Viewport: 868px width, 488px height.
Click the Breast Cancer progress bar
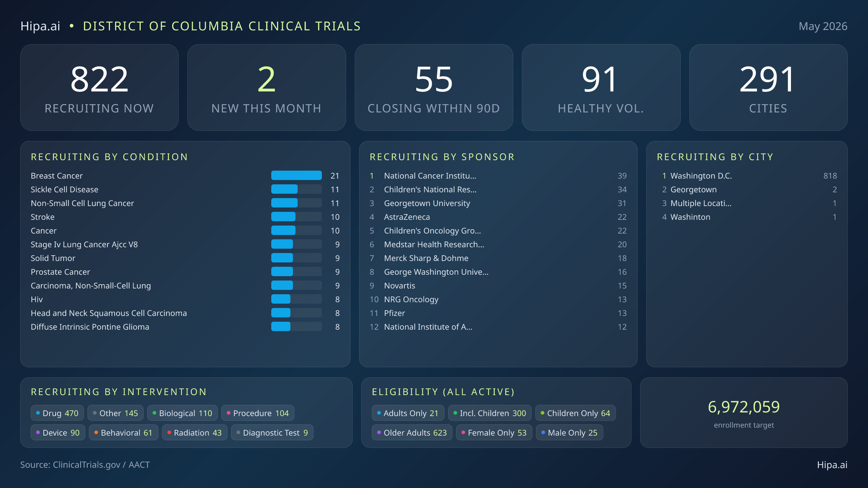pyautogui.click(x=296, y=176)
